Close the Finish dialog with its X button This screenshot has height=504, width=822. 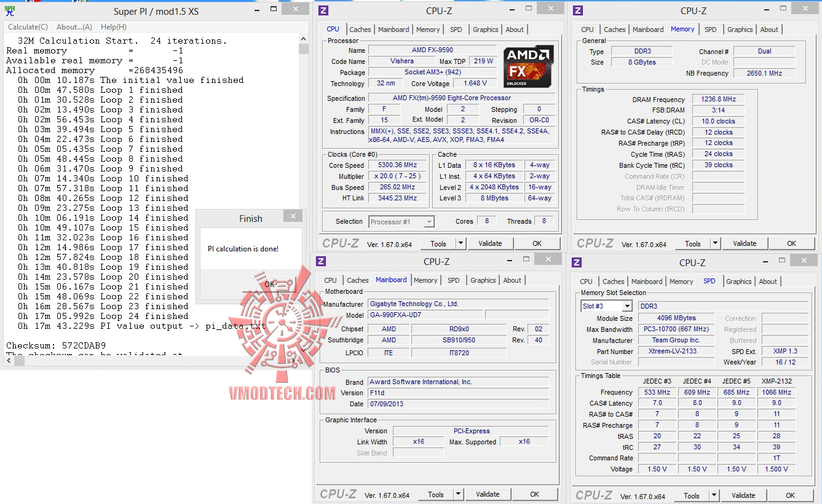click(293, 216)
